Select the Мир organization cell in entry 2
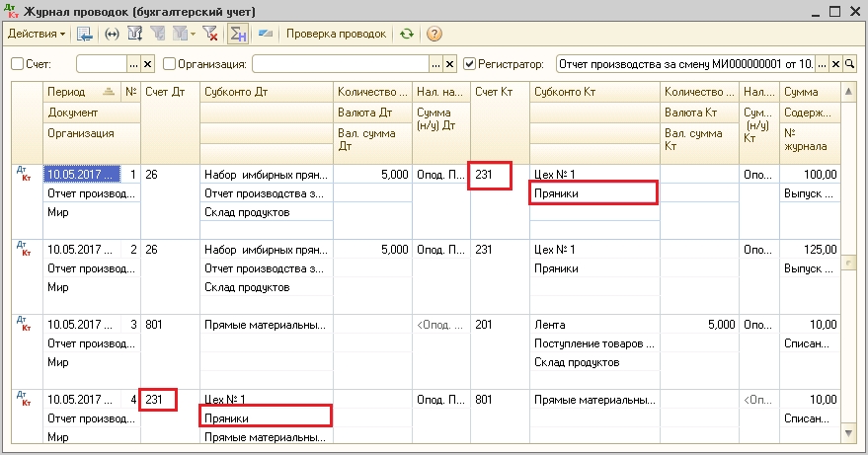This screenshot has width=868, height=455. [x=91, y=287]
